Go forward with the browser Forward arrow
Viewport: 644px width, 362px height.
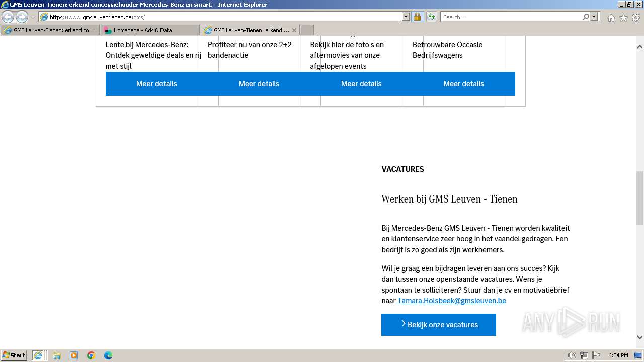coord(22,17)
